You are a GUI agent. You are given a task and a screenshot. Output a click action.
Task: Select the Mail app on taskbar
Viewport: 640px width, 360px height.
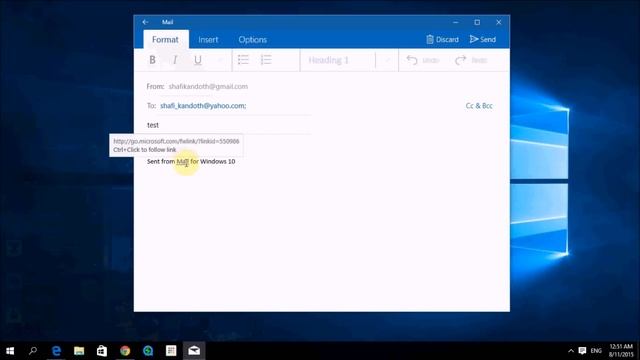pyautogui.click(x=194, y=351)
